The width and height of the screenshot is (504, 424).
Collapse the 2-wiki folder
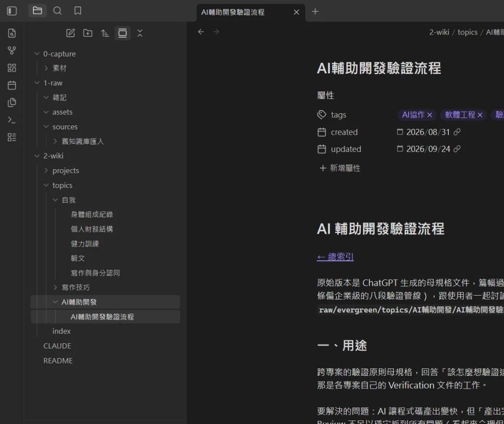(x=37, y=156)
